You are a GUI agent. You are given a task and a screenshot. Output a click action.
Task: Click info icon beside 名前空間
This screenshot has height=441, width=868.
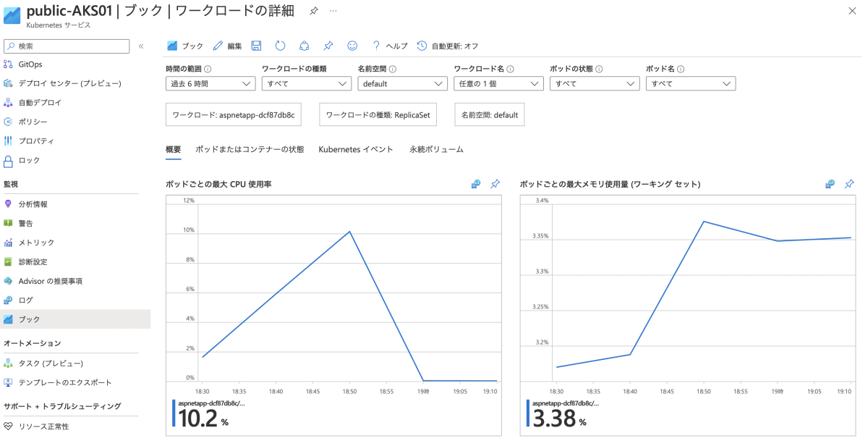[x=393, y=70]
